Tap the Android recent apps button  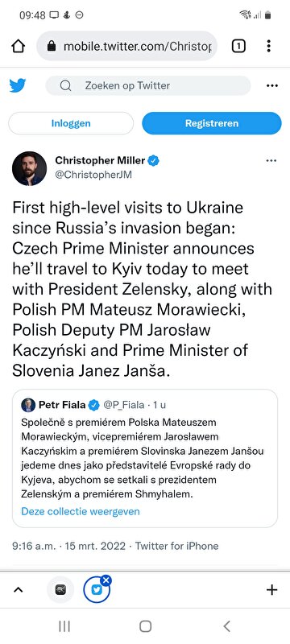point(64,626)
